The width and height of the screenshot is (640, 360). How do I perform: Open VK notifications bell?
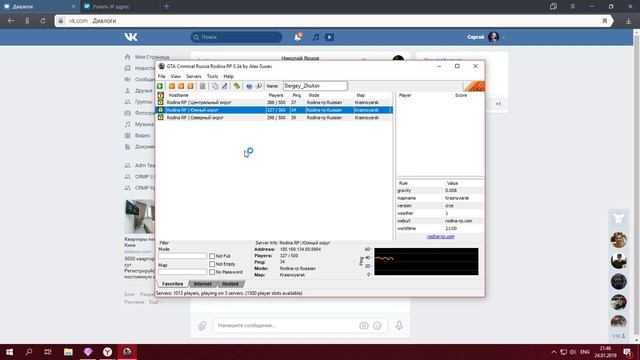point(298,37)
